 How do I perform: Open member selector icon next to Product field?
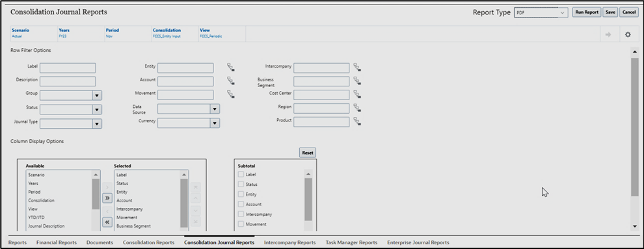357,122
